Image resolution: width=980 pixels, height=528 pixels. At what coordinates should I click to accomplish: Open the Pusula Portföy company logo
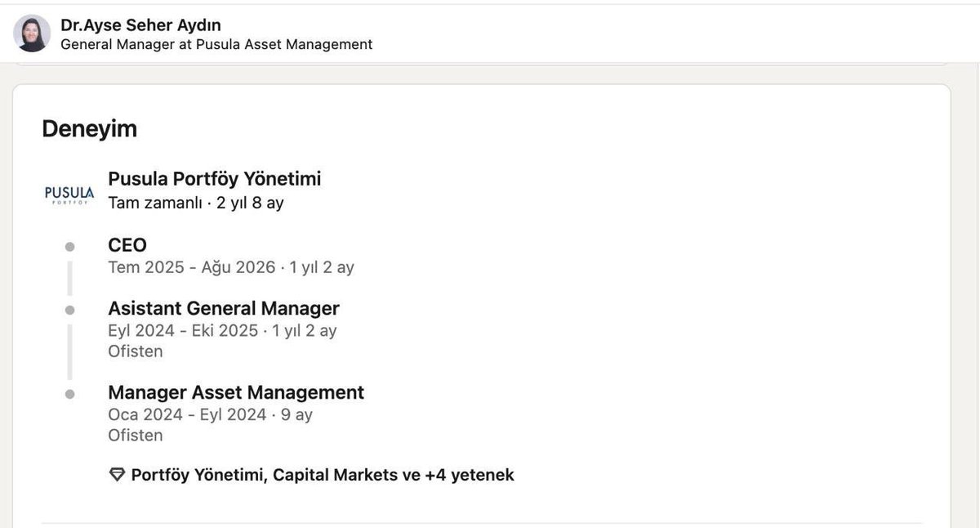(69, 195)
